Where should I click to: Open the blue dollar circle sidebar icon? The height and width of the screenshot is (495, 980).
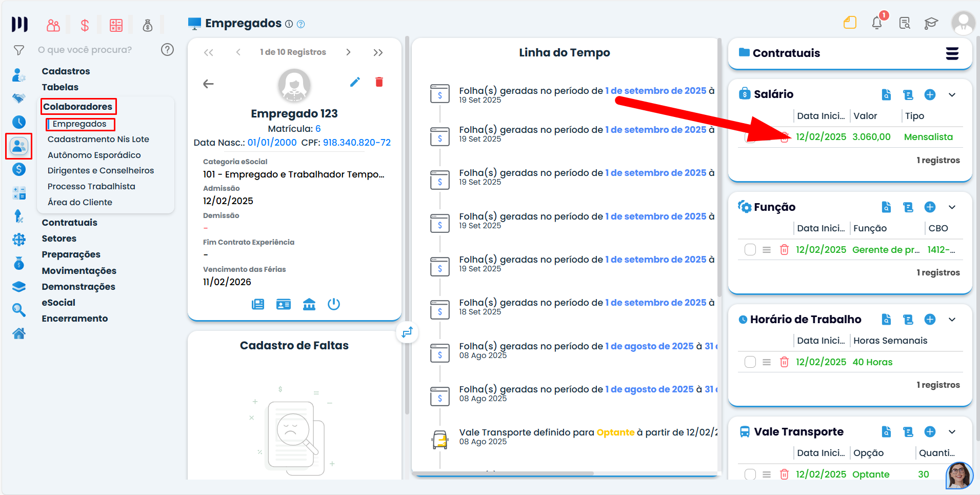(x=19, y=169)
